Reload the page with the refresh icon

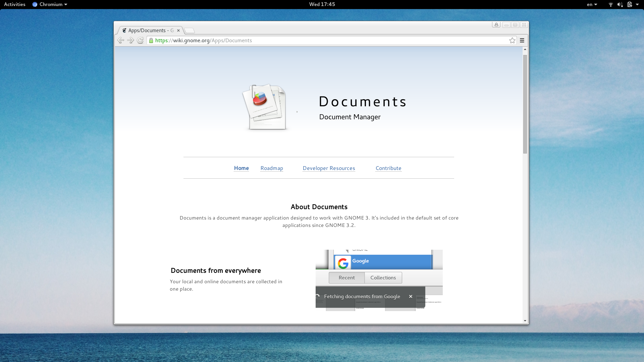tap(140, 41)
